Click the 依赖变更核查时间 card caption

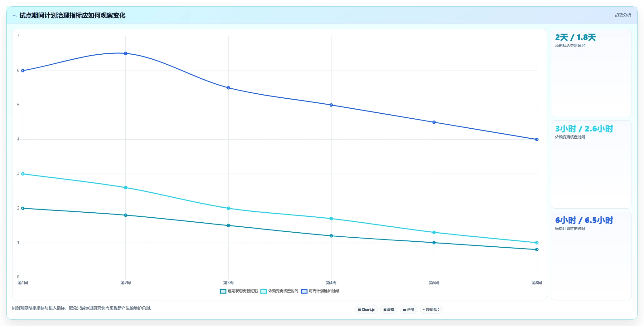pyautogui.click(x=570, y=137)
